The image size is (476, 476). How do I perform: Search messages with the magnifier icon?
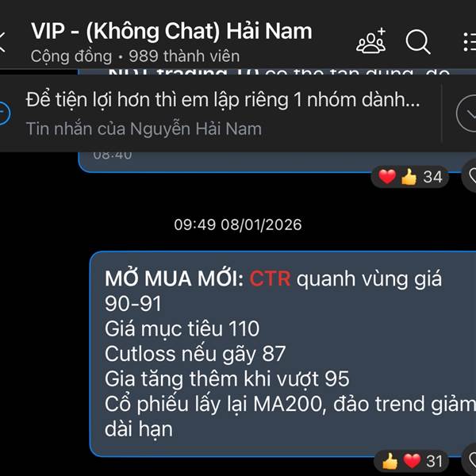(x=418, y=42)
